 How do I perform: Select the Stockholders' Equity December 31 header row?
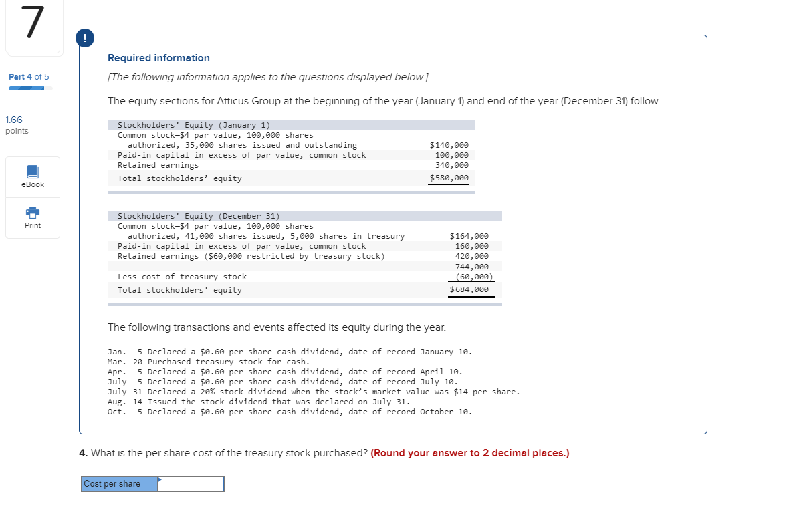click(304, 215)
